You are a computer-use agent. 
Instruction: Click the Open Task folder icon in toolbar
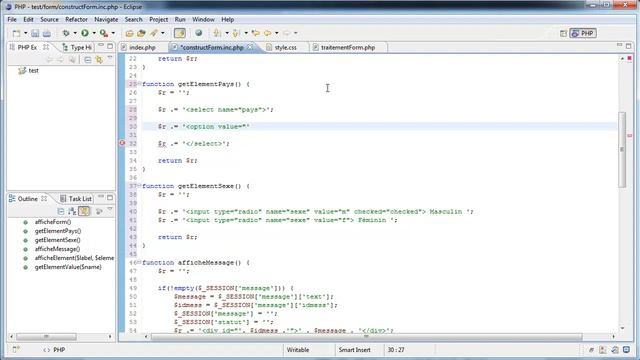click(141, 33)
